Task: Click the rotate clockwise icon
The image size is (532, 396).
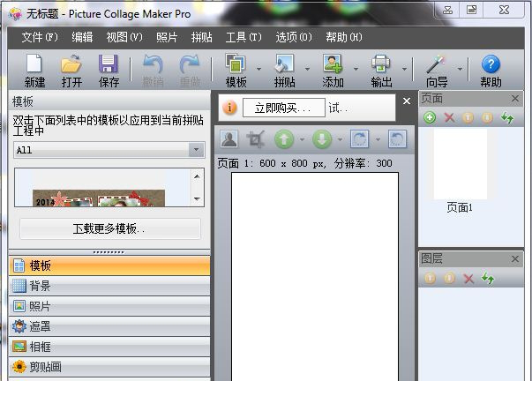Action: tap(360, 139)
